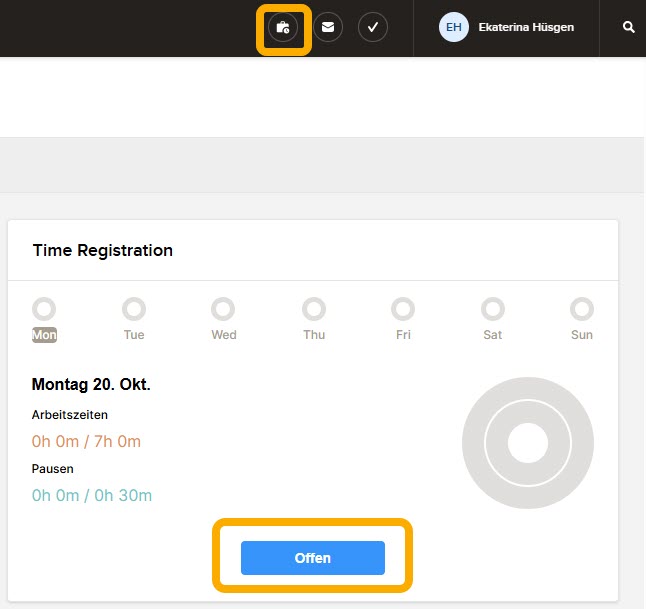646x609 pixels.
Task: Select the circle above Thu
Action: click(314, 309)
